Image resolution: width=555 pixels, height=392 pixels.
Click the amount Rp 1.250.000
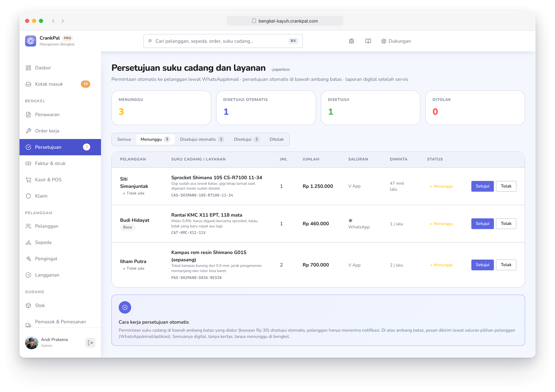318,186
